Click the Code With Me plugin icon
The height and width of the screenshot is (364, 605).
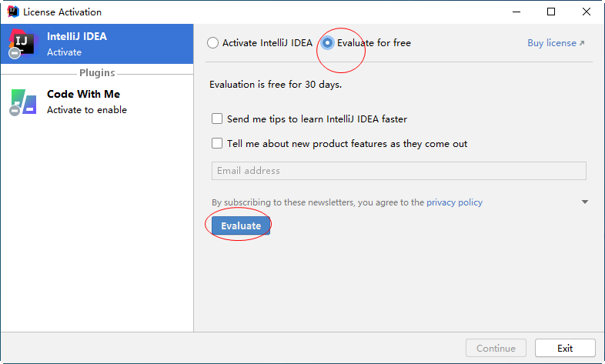(x=23, y=102)
